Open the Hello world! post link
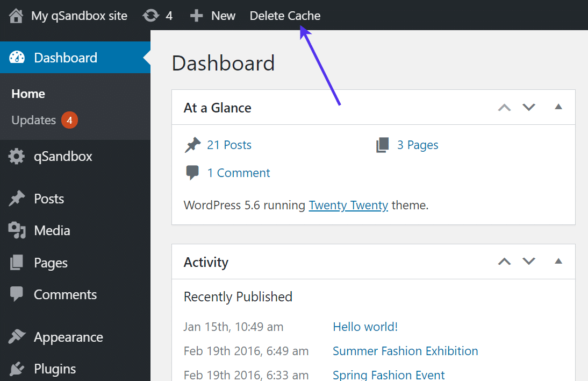The image size is (588, 381). 365,327
